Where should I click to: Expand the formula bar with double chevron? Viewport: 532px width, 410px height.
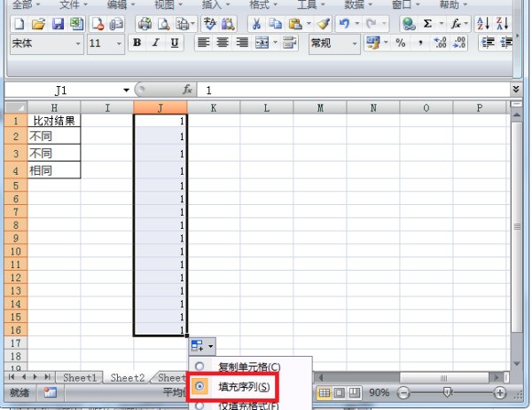tap(516, 89)
